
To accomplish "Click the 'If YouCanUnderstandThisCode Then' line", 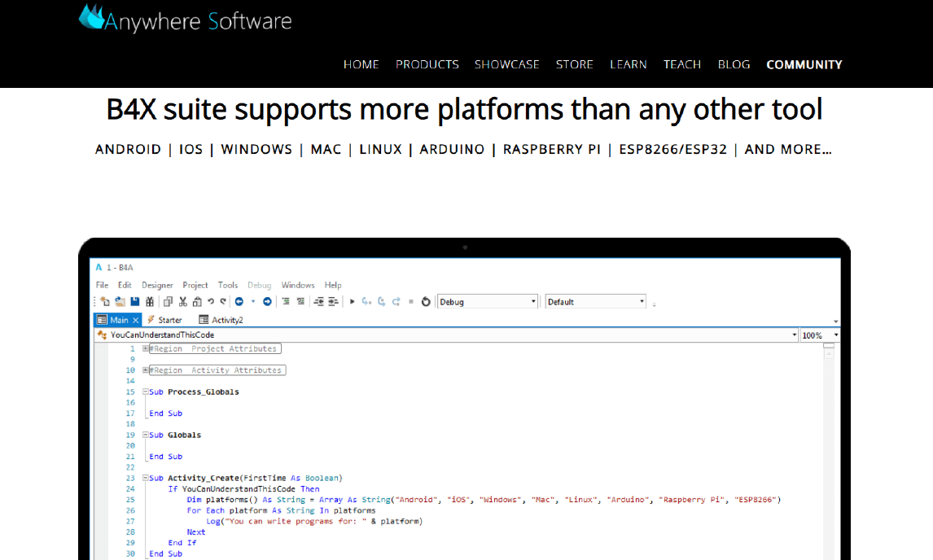I will (244, 489).
